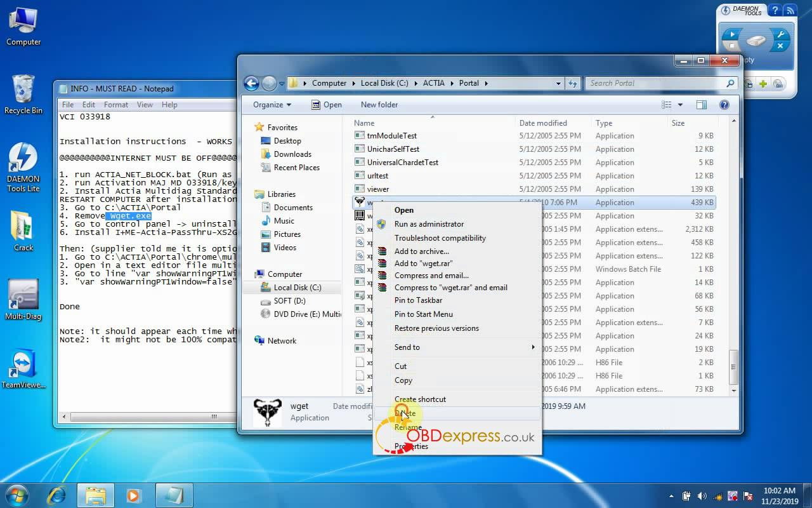812x508 pixels.
Task: Click the file list vertical scrollbar thumb
Action: pyautogui.click(x=734, y=366)
